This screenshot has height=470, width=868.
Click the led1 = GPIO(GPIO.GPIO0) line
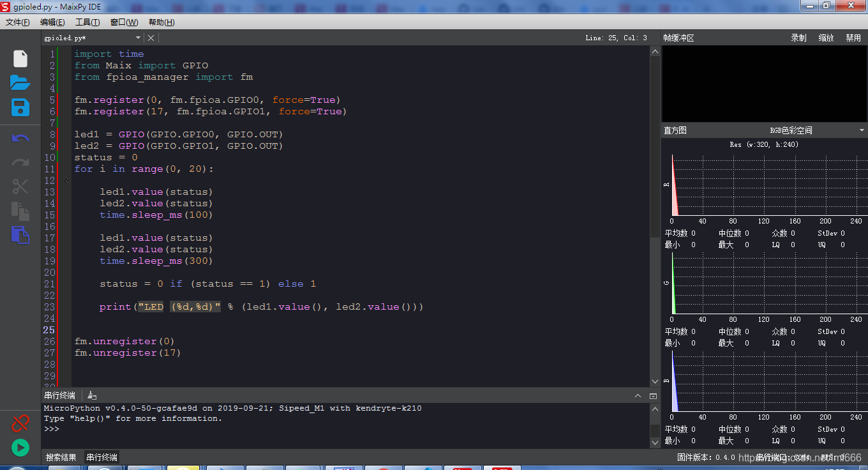[179, 135]
